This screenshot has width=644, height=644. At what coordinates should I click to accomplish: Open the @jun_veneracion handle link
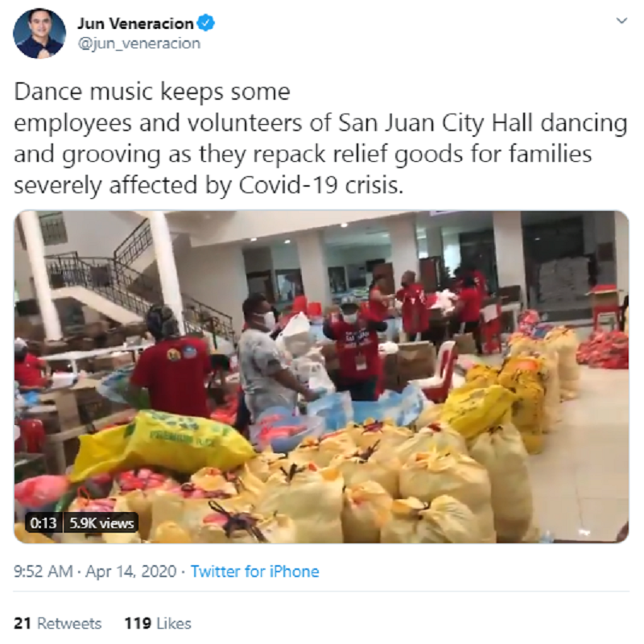138,43
